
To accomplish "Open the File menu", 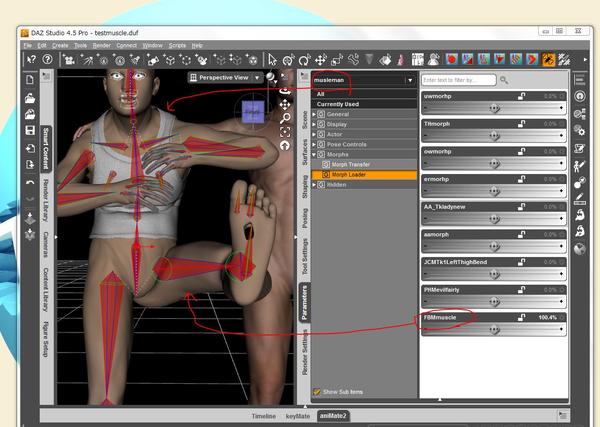I will 28,45.
